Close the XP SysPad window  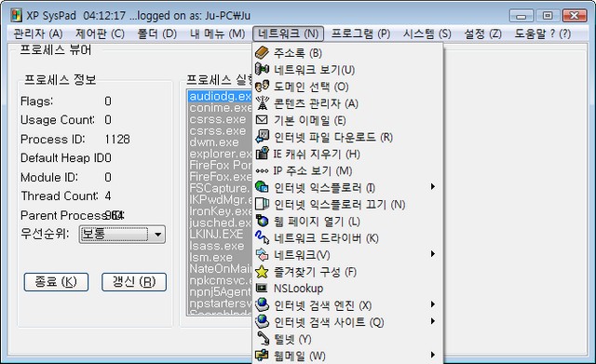click(575, 16)
